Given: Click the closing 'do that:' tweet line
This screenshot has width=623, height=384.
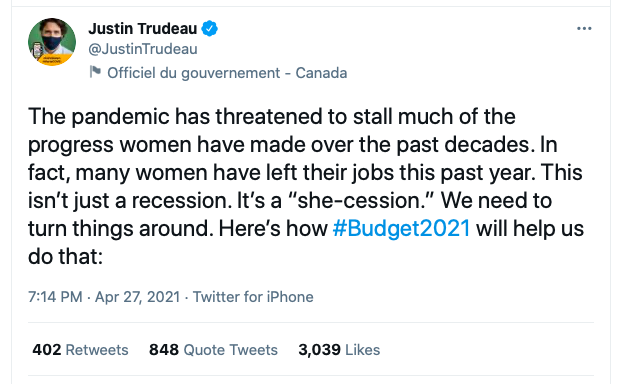Looking at the screenshot, I should tap(66, 256).
